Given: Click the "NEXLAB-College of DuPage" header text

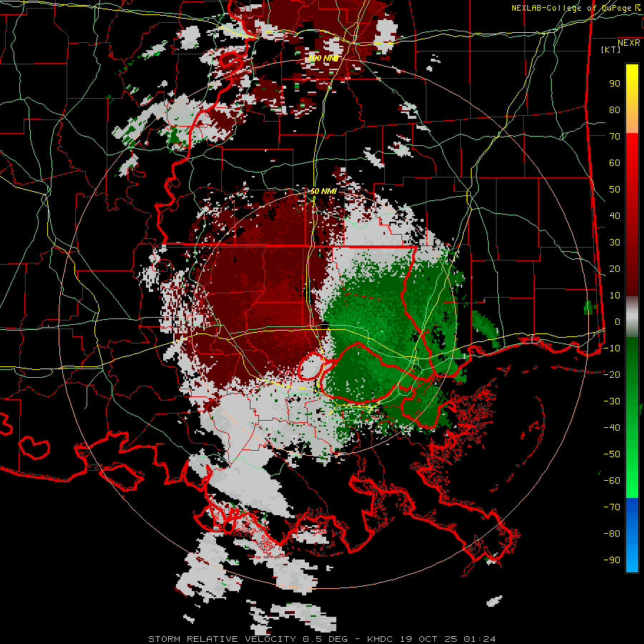Looking at the screenshot, I should [570, 8].
